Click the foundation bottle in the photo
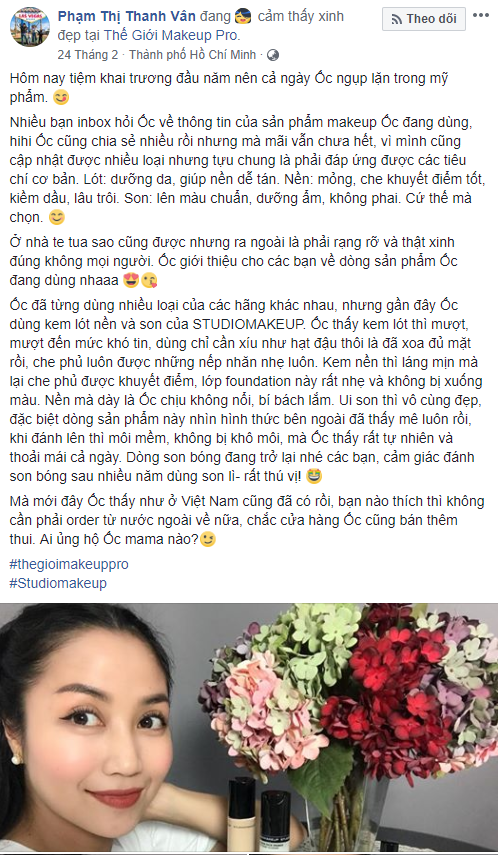Viewport: 498px width, 855px height. 242,814
